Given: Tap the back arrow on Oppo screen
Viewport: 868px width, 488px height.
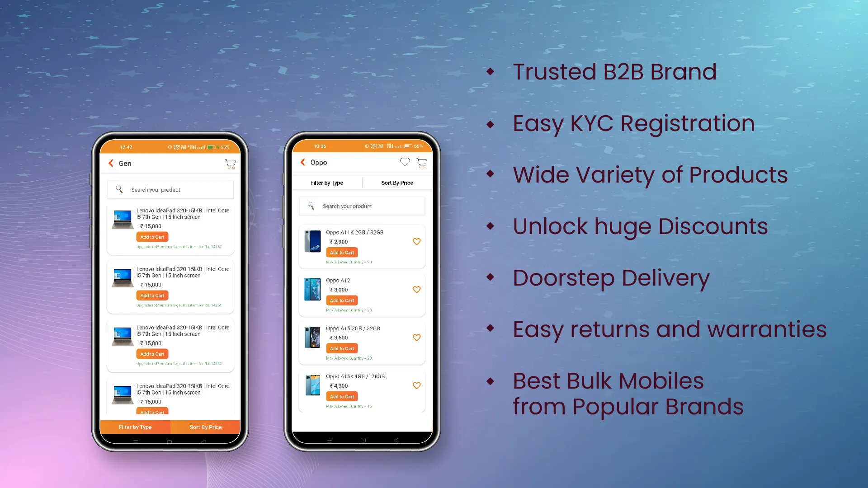Looking at the screenshot, I should (303, 162).
